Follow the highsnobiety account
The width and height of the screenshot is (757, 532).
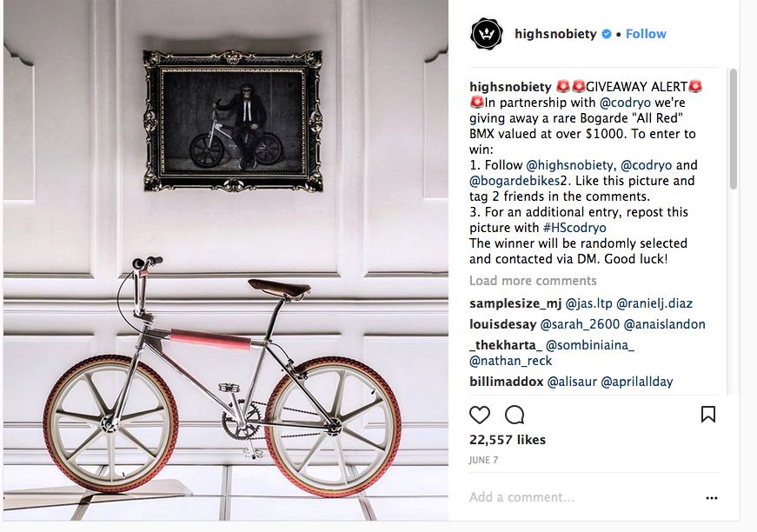[646, 34]
